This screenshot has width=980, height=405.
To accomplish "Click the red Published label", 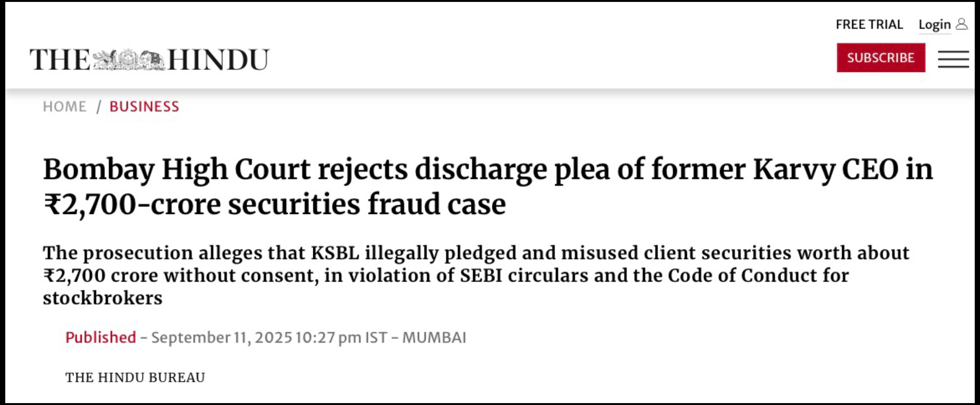I will 101,337.
